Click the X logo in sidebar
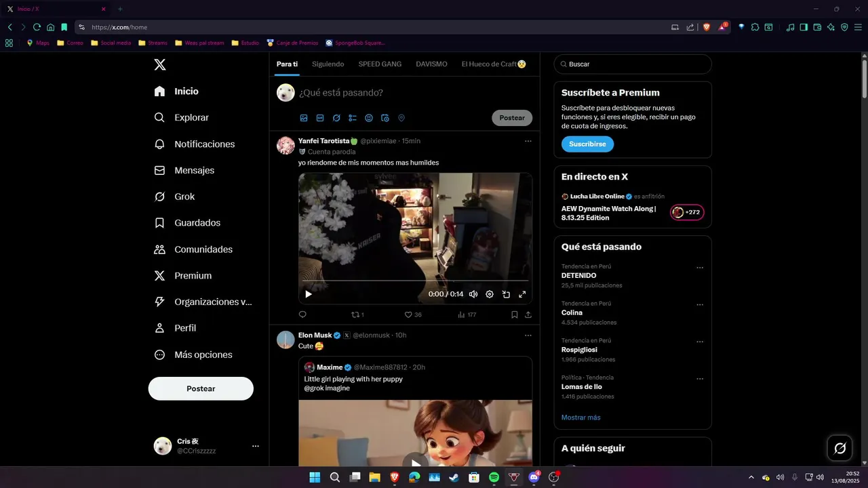This screenshot has width=868, height=488. pos(159,64)
